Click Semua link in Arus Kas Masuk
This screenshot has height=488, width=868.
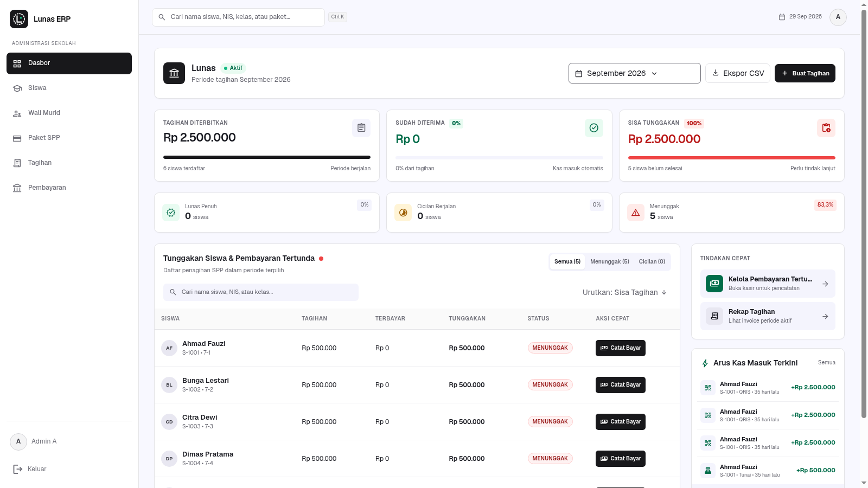point(827,363)
